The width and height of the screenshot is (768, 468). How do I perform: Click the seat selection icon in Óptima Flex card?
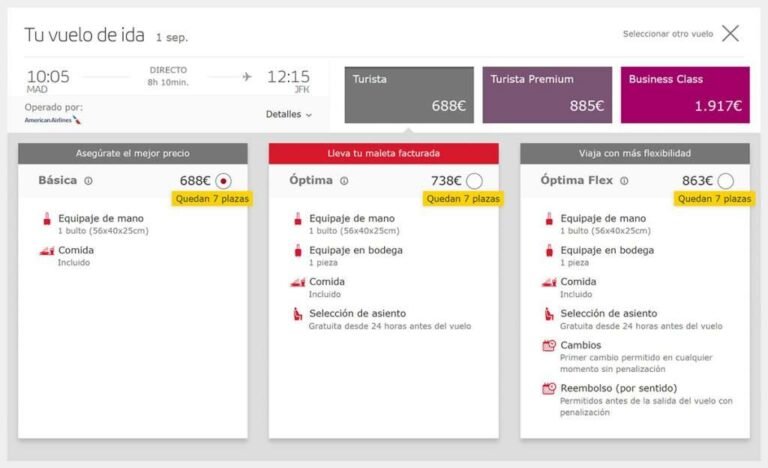549,314
